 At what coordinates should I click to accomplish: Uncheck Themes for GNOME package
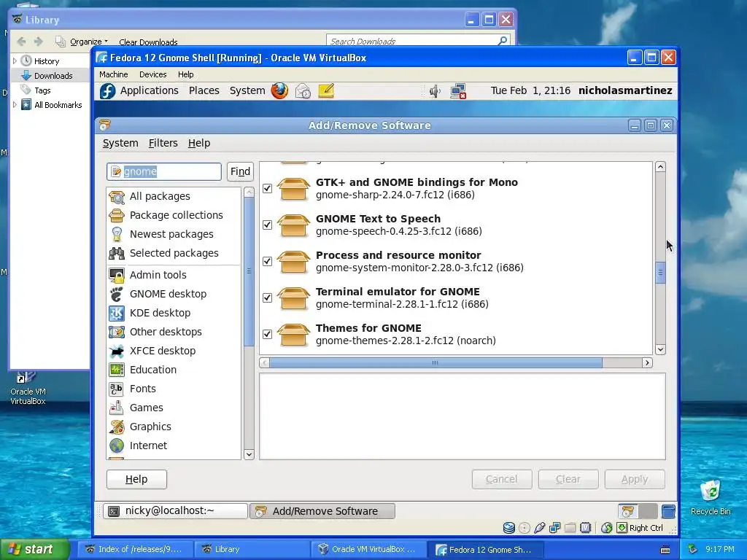(267, 334)
